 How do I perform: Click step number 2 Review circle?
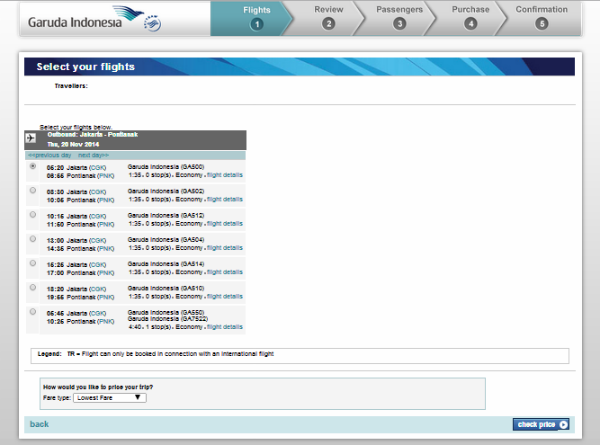[x=328, y=24]
